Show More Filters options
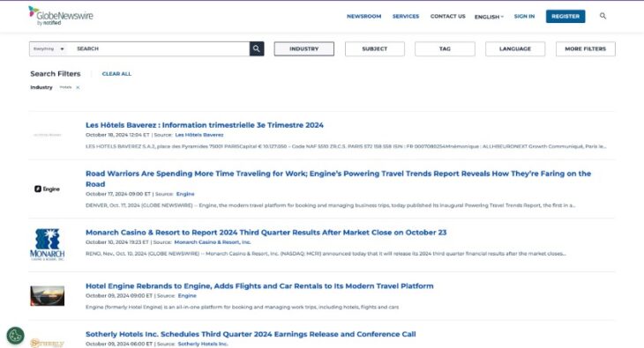644x348 pixels. [585, 48]
